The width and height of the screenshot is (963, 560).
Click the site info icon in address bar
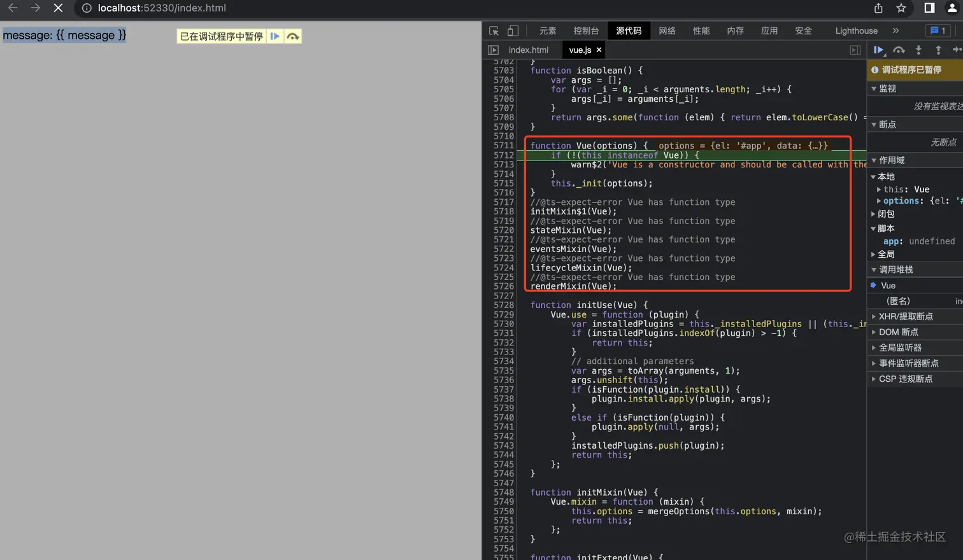pyautogui.click(x=87, y=8)
